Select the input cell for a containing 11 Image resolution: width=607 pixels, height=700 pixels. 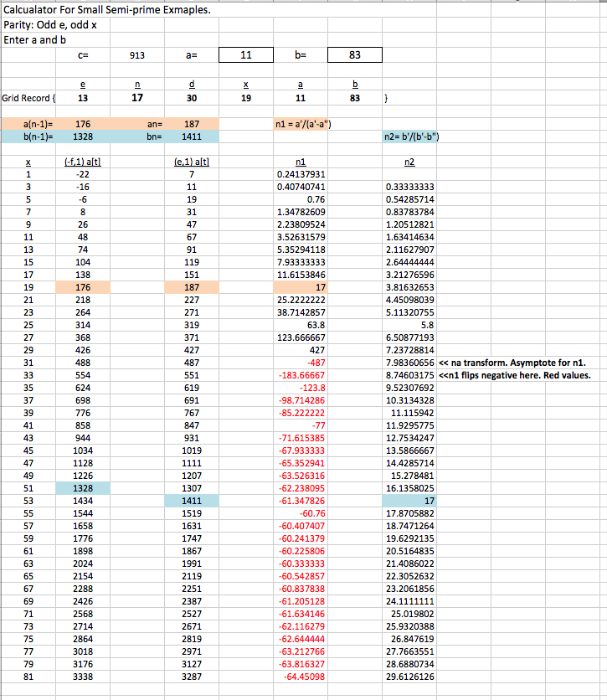246,55
